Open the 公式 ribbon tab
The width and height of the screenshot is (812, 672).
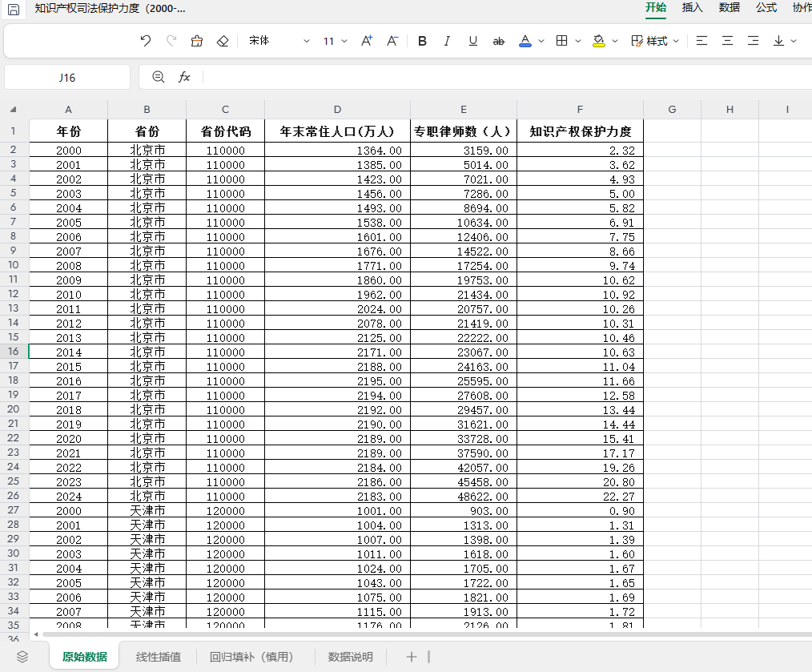point(766,8)
